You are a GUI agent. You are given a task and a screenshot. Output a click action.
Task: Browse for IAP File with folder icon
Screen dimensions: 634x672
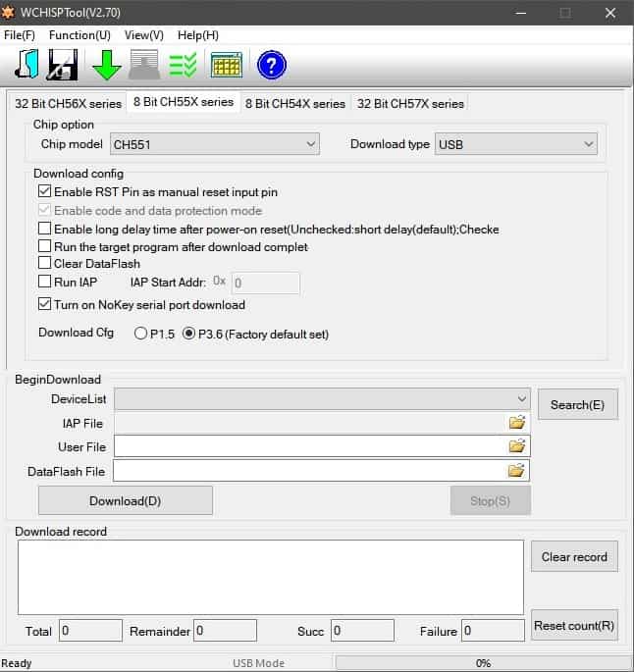coord(517,423)
